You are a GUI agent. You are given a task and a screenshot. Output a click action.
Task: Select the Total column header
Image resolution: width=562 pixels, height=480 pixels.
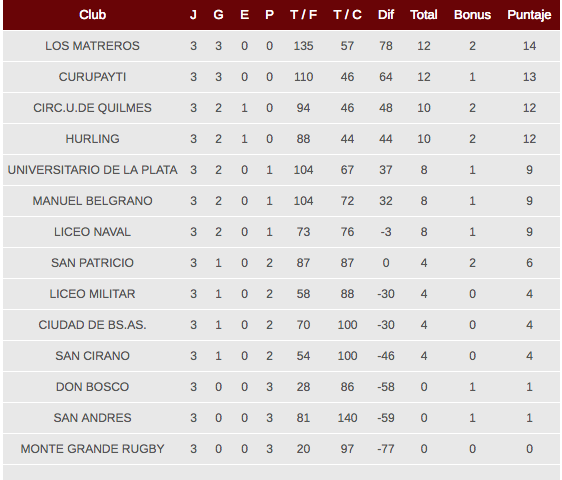point(424,15)
